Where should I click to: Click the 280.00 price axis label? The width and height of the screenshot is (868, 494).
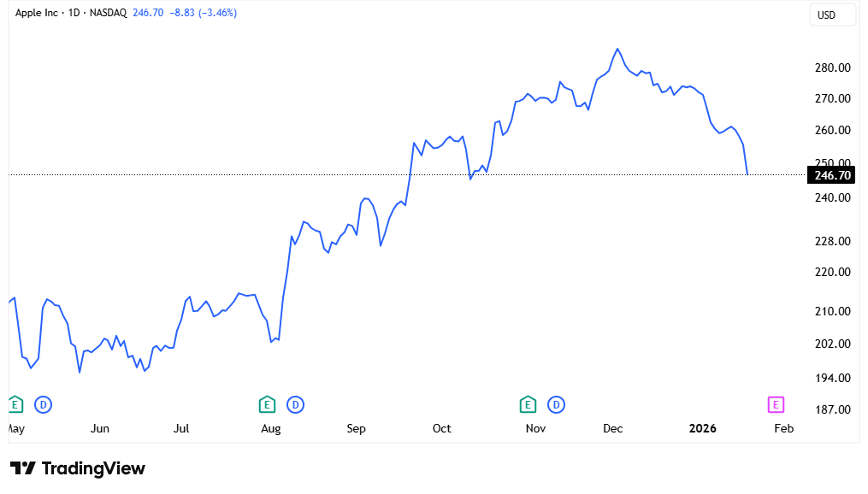[832, 68]
